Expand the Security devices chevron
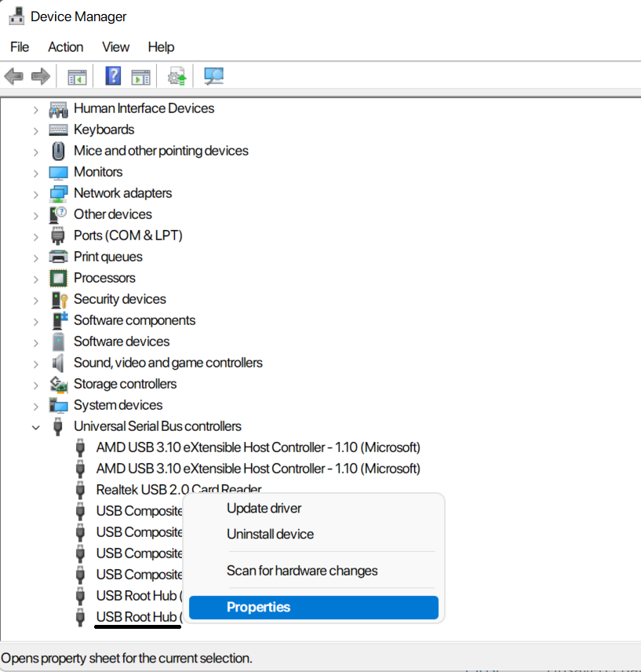641x672 pixels. [35, 301]
